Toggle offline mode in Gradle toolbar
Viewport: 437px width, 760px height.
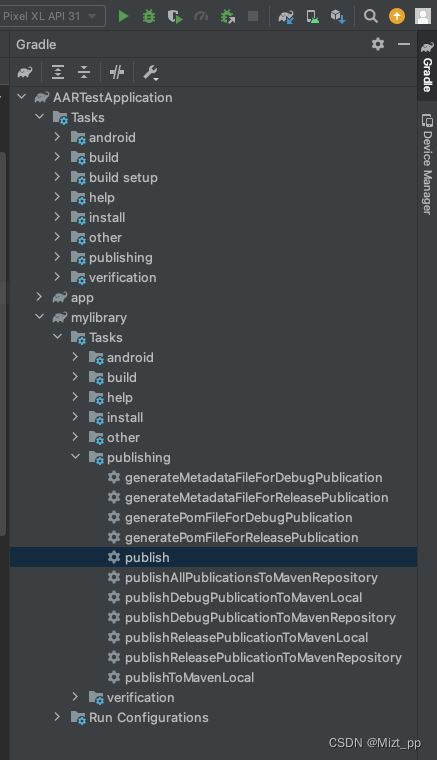pyautogui.click(x=117, y=73)
